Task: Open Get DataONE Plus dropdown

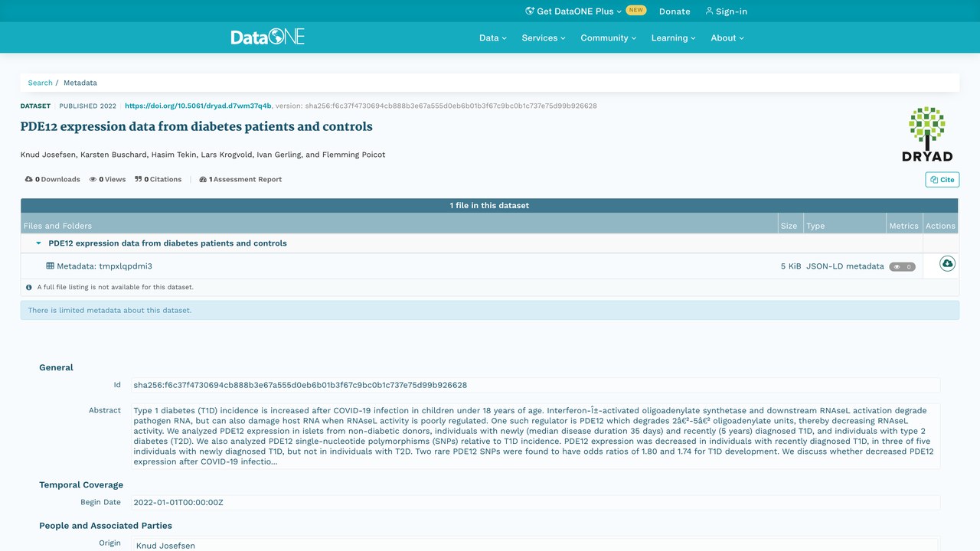Action: pos(573,11)
